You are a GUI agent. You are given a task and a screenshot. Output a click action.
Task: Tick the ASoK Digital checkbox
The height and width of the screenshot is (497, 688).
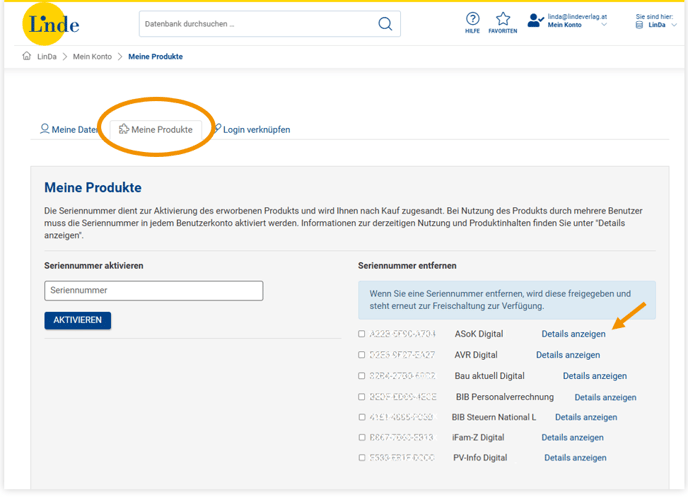point(362,334)
